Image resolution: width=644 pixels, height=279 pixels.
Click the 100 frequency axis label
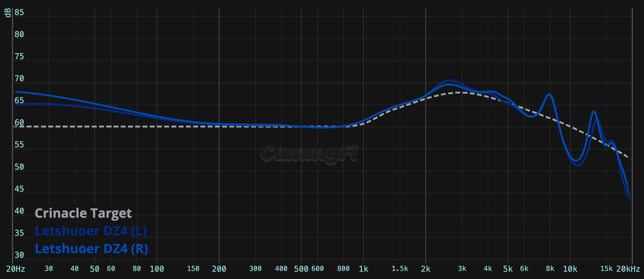tap(157, 269)
